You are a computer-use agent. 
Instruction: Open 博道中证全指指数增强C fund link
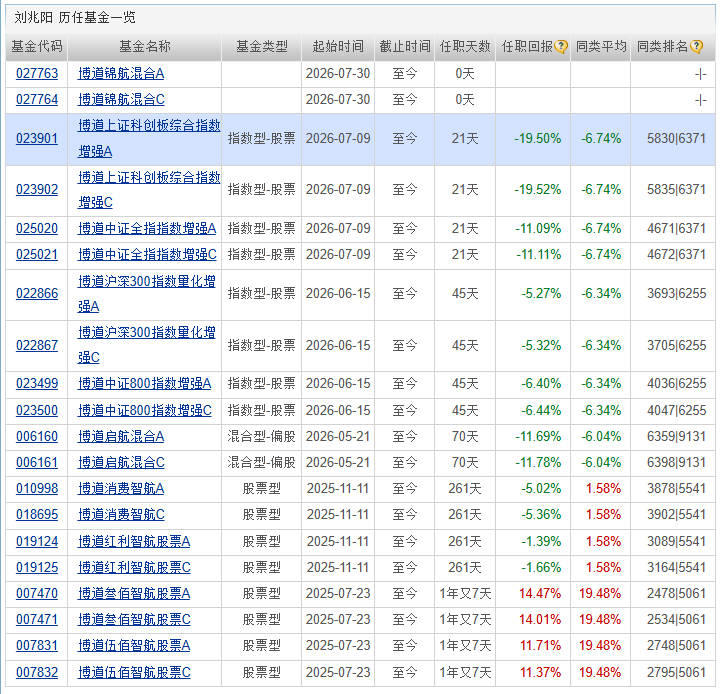click(x=147, y=255)
